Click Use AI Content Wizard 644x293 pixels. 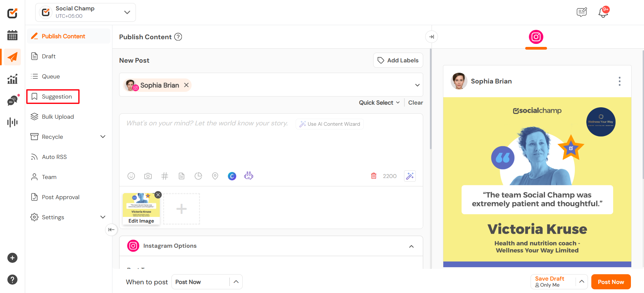point(330,124)
